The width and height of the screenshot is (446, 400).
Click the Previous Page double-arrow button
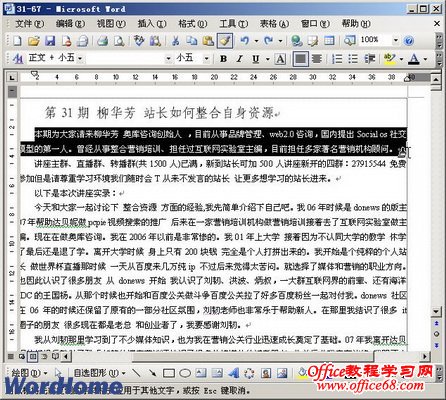pyautogui.click(x=436, y=323)
